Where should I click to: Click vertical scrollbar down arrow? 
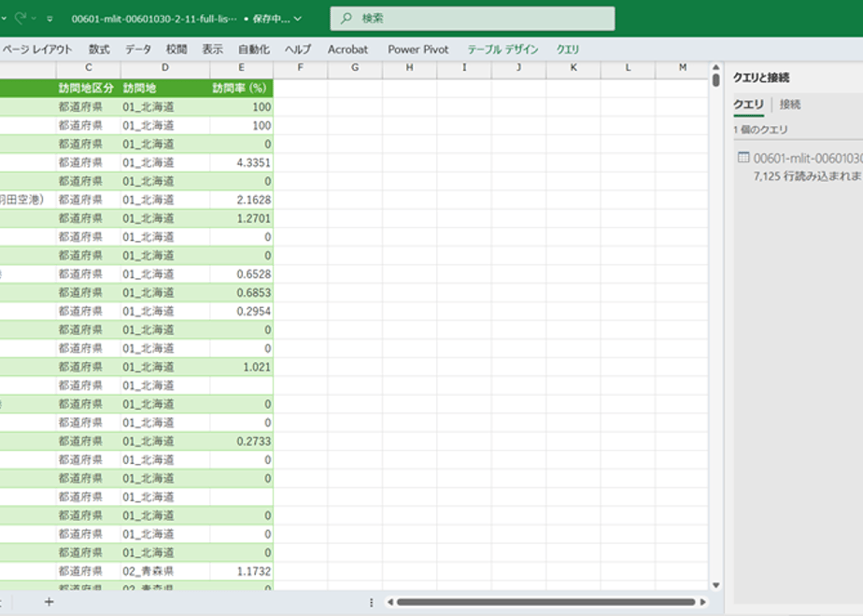[716, 585]
